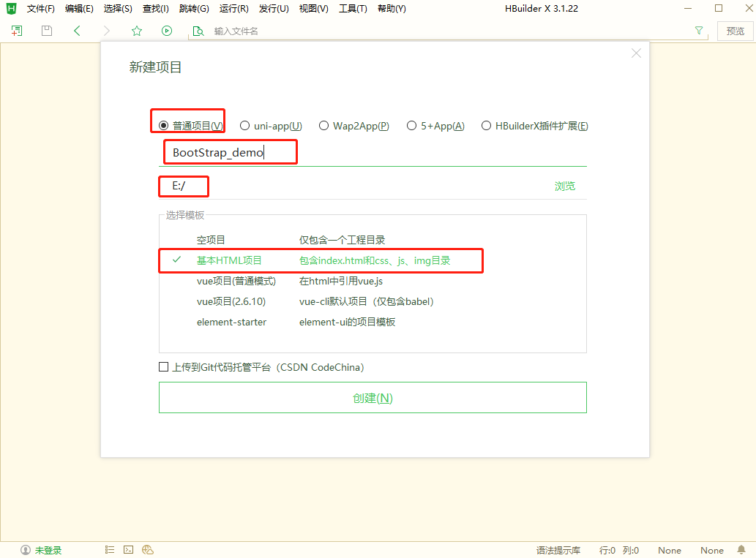Create a new file via toolbar icon
The width and height of the screenshot is (756, 558).
point(15,31)
